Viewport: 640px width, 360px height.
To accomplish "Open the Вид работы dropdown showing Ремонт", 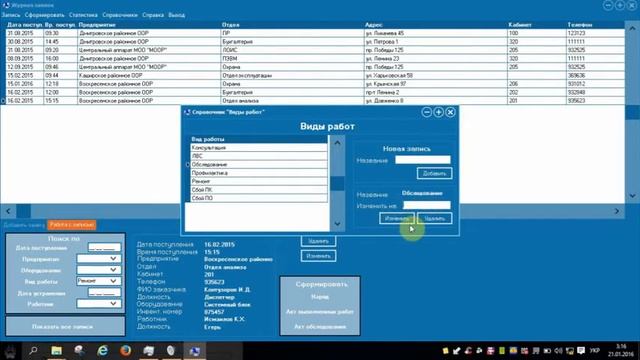I will [x=99, y=281].
